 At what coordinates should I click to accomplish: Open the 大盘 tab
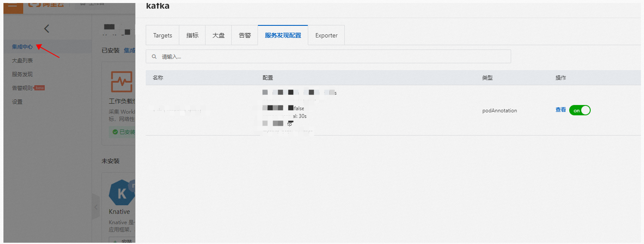point(218,35)
